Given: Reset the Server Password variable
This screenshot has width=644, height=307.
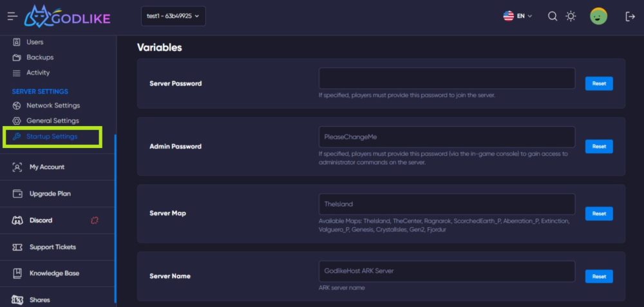Looking at the screenshot, I should (599, 83).
